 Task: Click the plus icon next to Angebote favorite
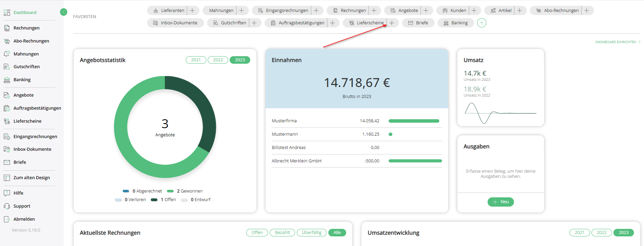[426, 11]
